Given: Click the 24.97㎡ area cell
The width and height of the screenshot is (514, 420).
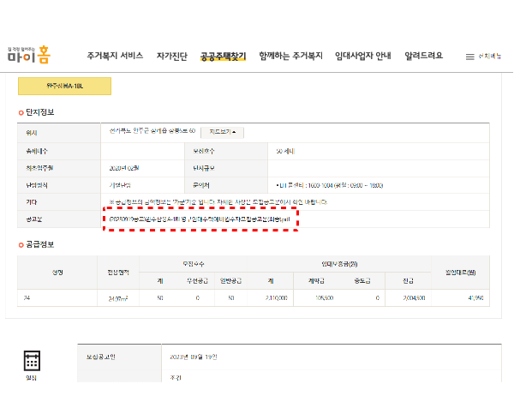Looking at the screenshot, I should coord(118,298).
